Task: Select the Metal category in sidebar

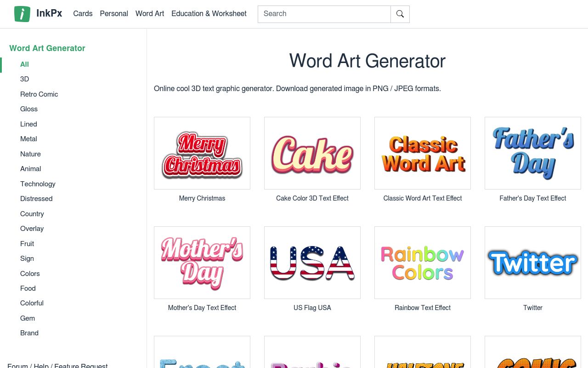Action: click(28, 139)
